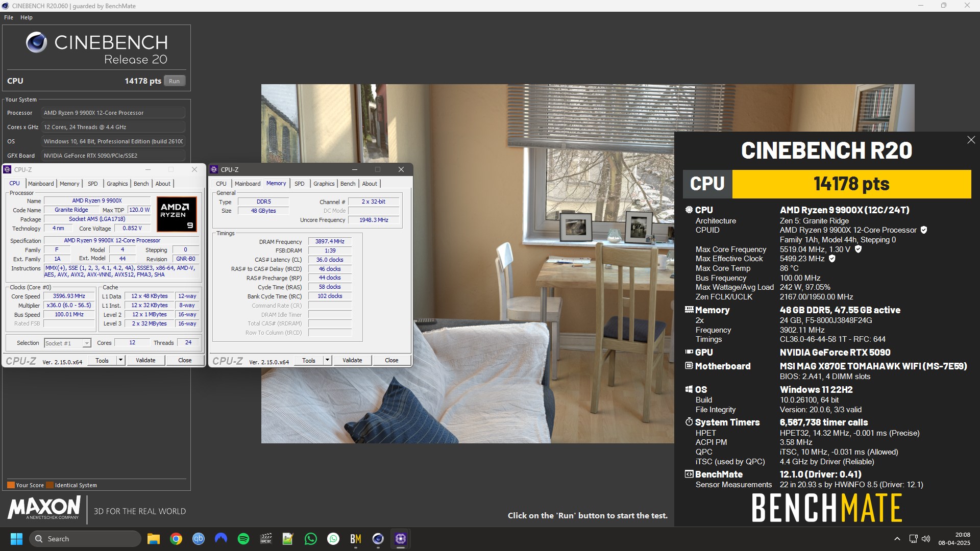This screenshot has width=980, height=551.
Task: Click the verified shield beside CPUID
Action: 923,230
